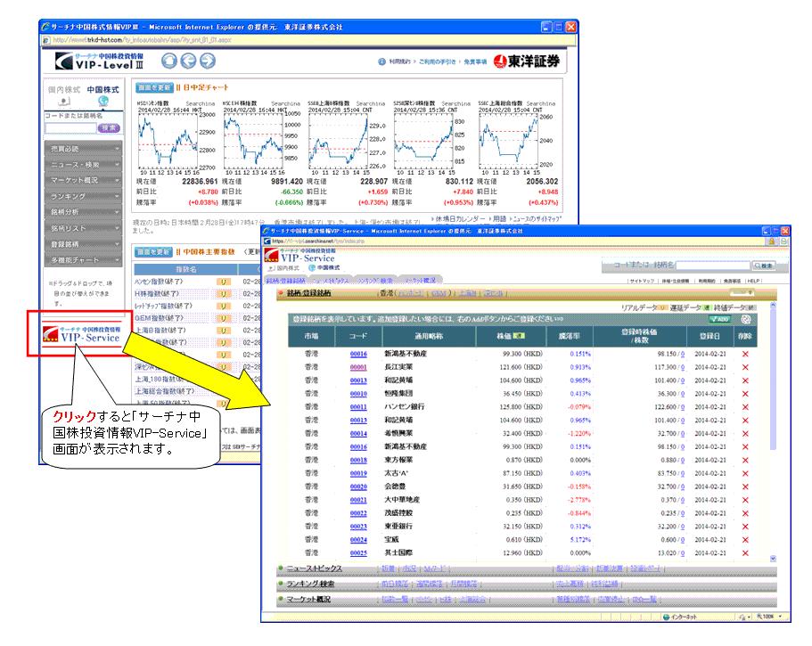Delete the 長江実業 row with red X

pyautogui.click(x=745, y=366)
